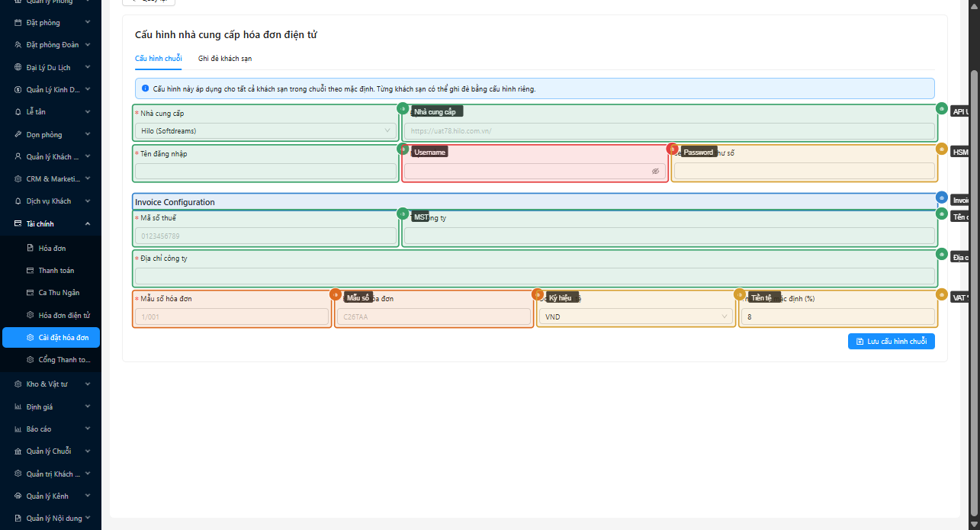Switch to Ghi đè khách sạn tab
Viewport: 980px width, 530px height.
(224, 58)
